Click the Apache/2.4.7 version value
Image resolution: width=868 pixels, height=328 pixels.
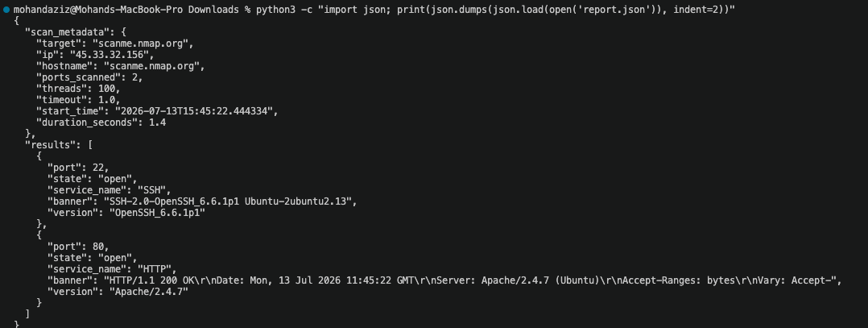tap(148, 292)
